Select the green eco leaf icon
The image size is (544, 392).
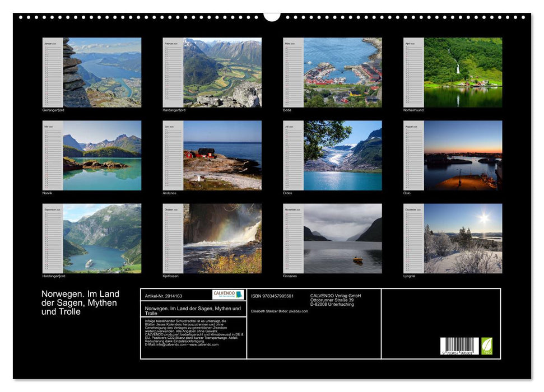pyautogui.click(x=487, y=346)
